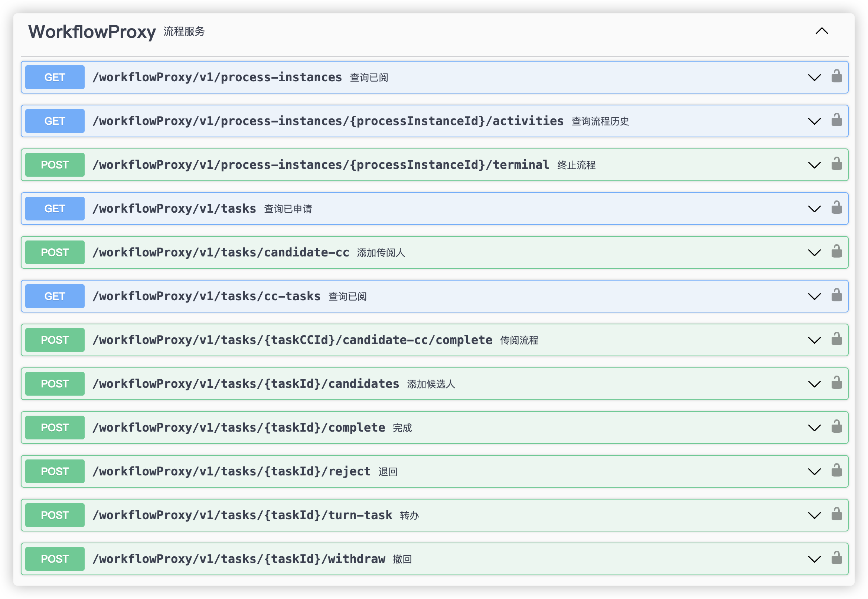Click lock icon for activities endpoint
Image resolution: width=868 pixels, height=599 pixels.
tap(836, 121)
